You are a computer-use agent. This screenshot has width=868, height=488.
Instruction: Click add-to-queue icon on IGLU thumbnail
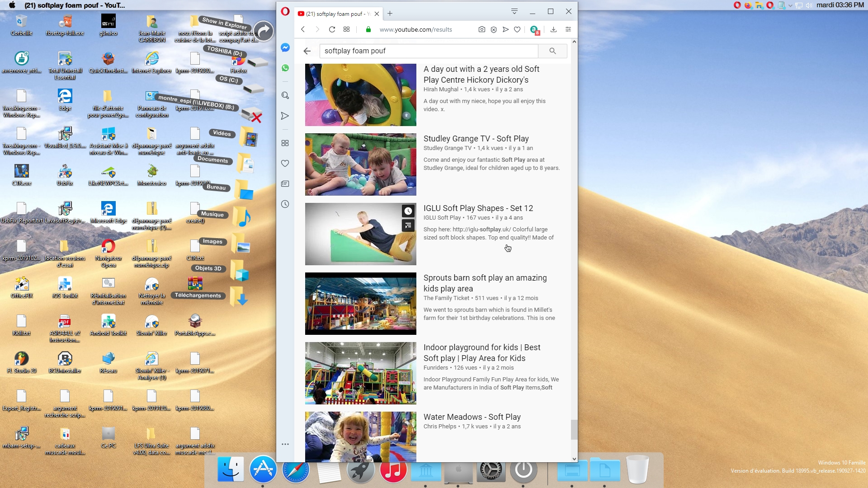point(408,225)
